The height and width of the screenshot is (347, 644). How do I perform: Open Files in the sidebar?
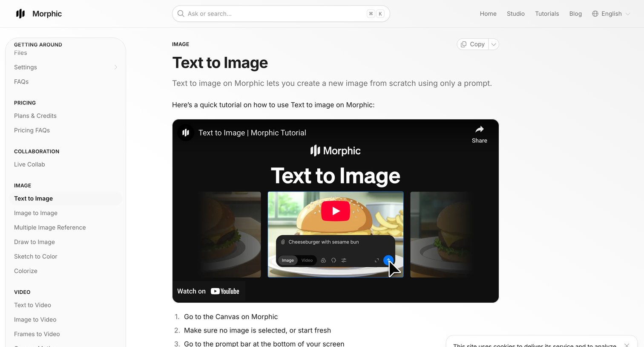[20, 53]
